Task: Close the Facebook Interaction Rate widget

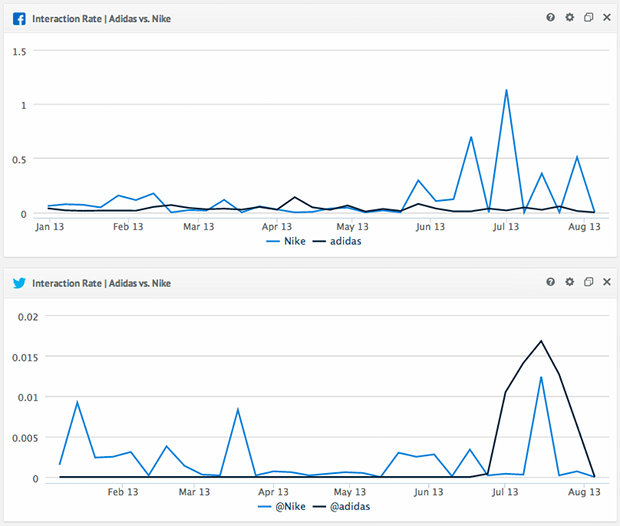Action: [607, 17]
